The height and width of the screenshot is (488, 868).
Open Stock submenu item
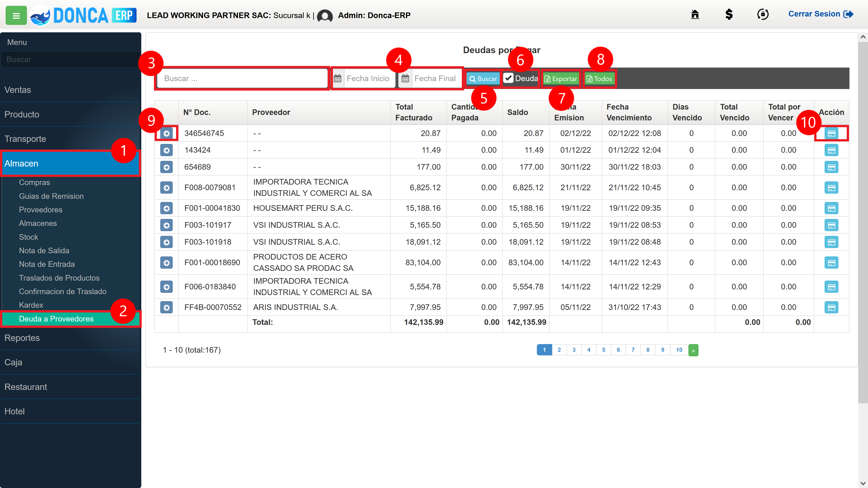pyautogui.click(x=28, y=237)
